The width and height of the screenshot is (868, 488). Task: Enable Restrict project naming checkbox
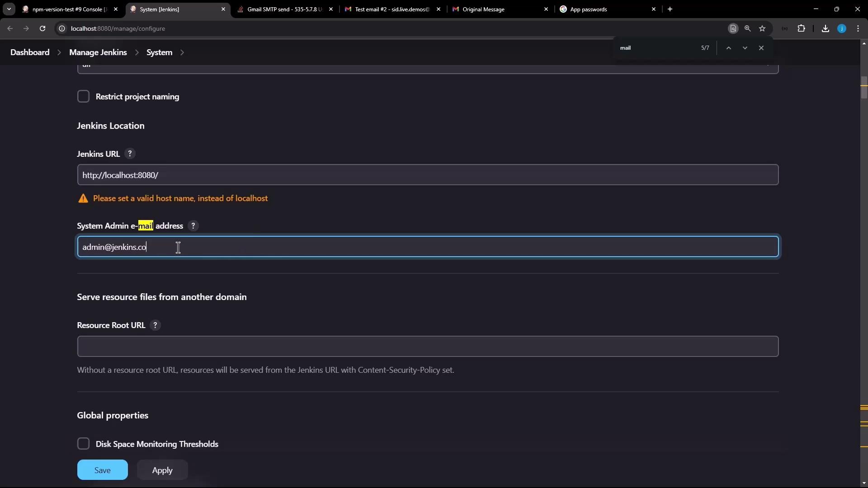[x=83, y=96]
